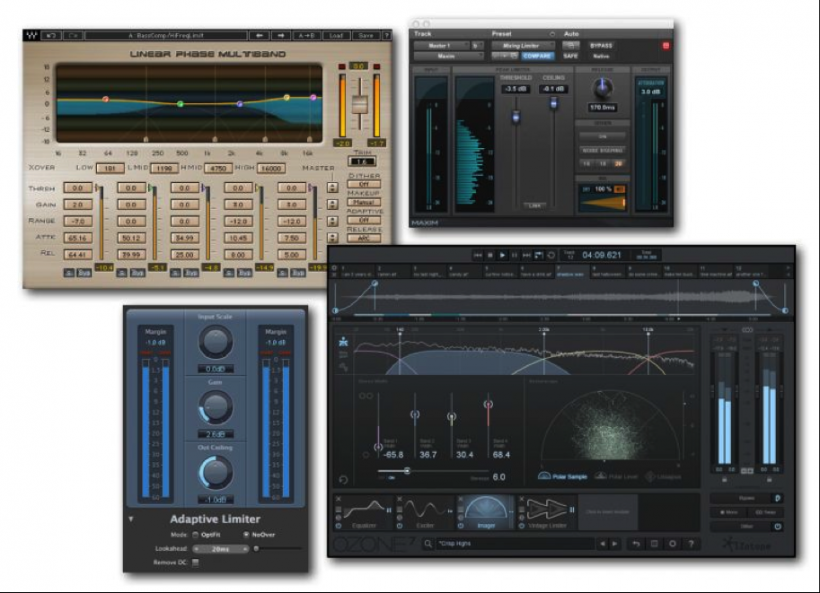Click the master Gain up/down stepper

pyautogui.click(x=332, y=204)
